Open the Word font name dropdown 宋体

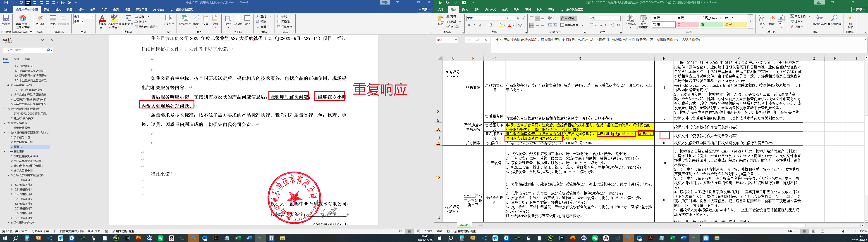tap(92, 16)
